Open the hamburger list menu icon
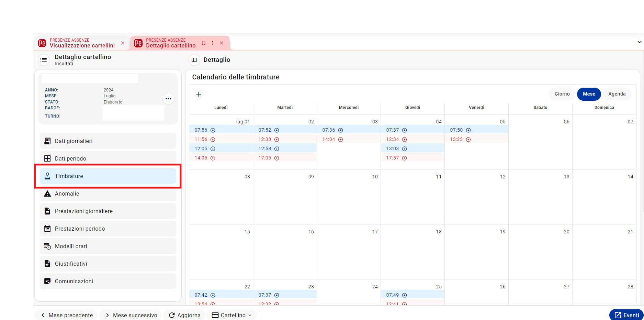Viewport: 644px width, 320px height. pos(44,60)
